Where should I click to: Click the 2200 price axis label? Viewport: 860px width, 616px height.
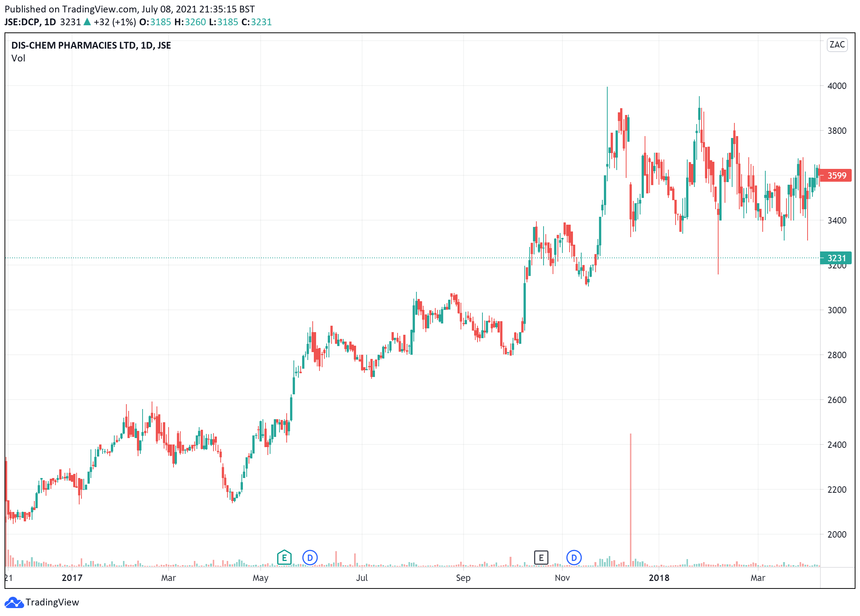pyautogui.click(x=837, y=490)
